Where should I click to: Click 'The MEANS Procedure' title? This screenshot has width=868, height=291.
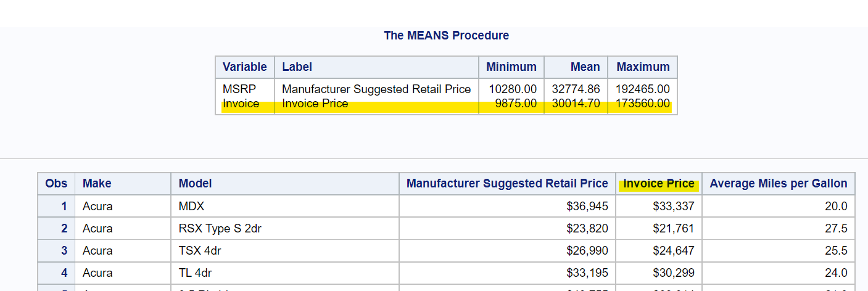click(446, 35)
